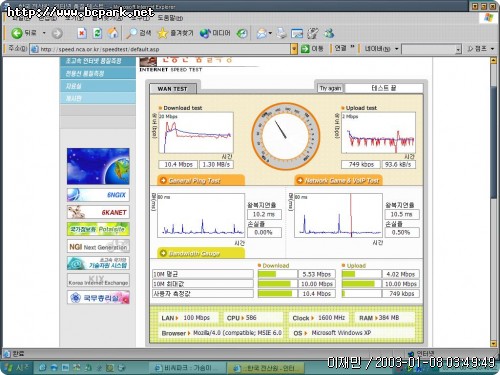The image size is (500, 375).
Task: Open the Naver toolbar dropdown arrow
Action: [397, 49]
